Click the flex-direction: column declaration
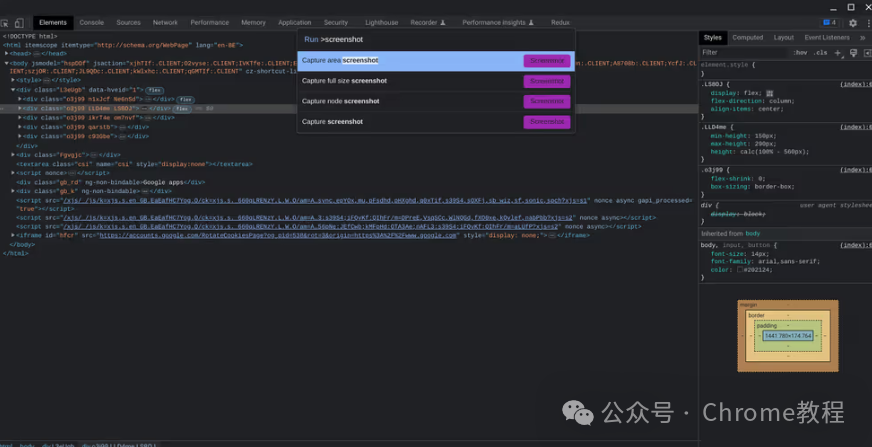Screen dimensions: 872x447 click(x=752, y=101)
